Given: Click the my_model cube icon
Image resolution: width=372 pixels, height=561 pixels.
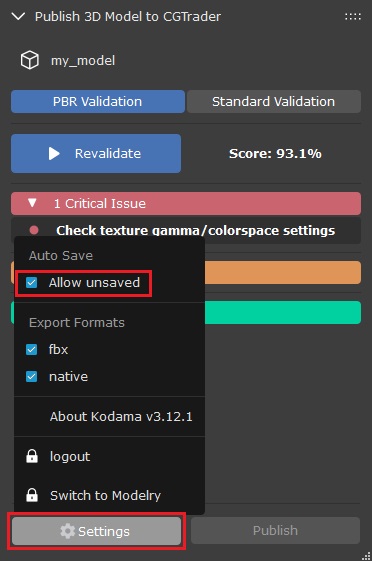Looking at the screenshot, I should click(x=30, y=60).
